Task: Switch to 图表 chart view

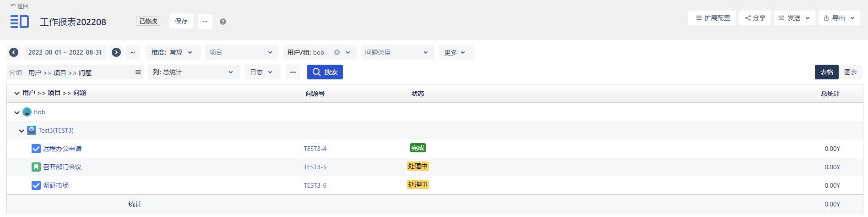Action: point(850,72)
